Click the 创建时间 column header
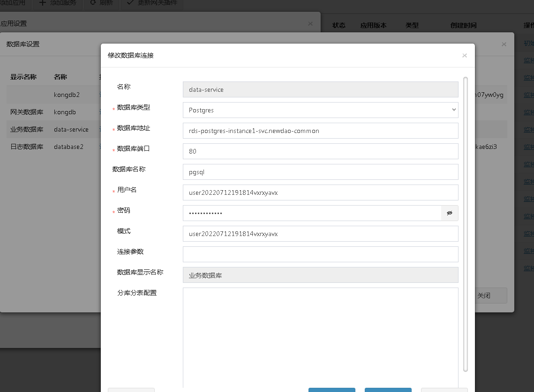534x392 pixels. (x=463, y=25)
